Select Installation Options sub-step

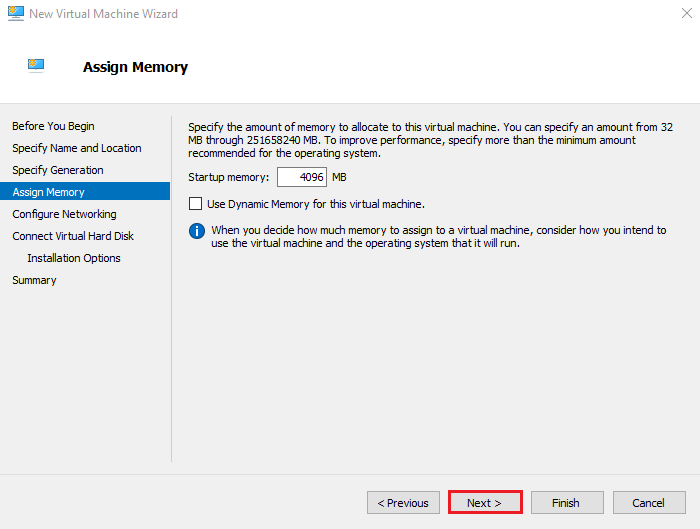click(x=74, y=258)
